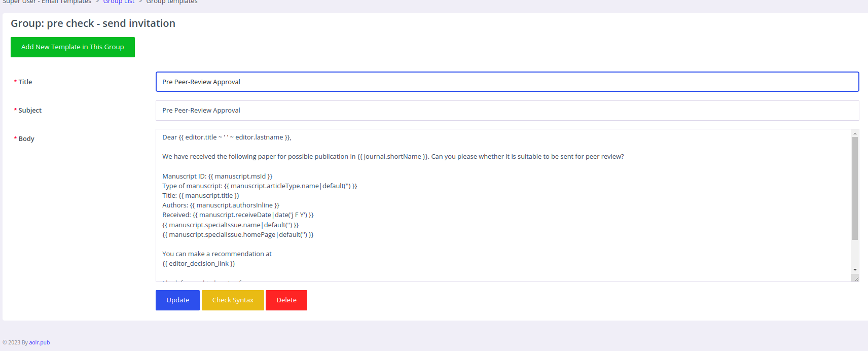Click the body scrollbar down arrow
Screen dimensions: 868x351
(855, 270)
